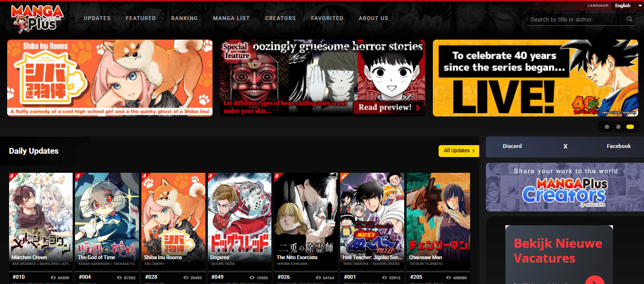Click the view count eye icon showing 64164
The image size is (644, 284).
[319, 277]
